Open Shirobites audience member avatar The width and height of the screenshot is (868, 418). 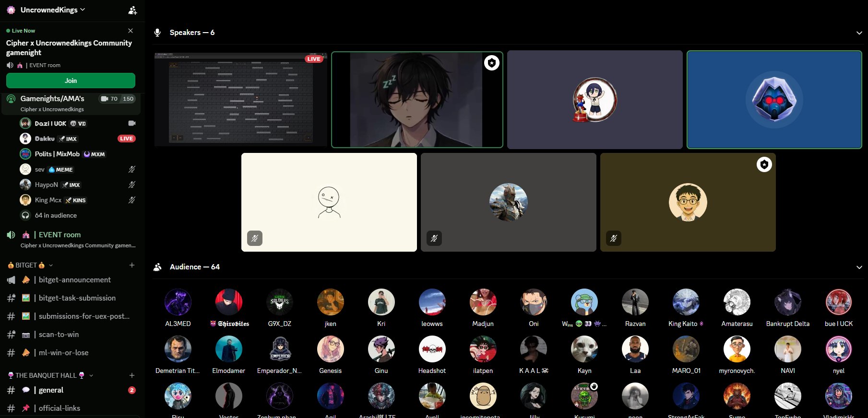pos(229,302)
